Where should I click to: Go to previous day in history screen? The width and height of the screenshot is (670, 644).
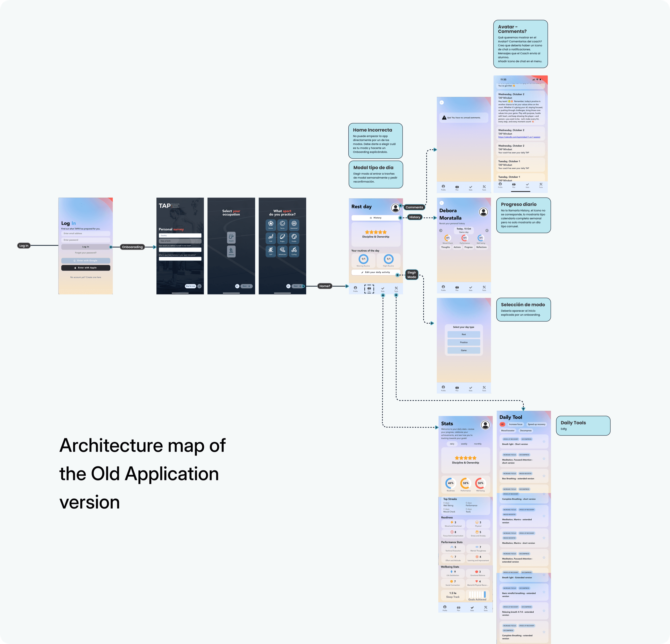441,231
